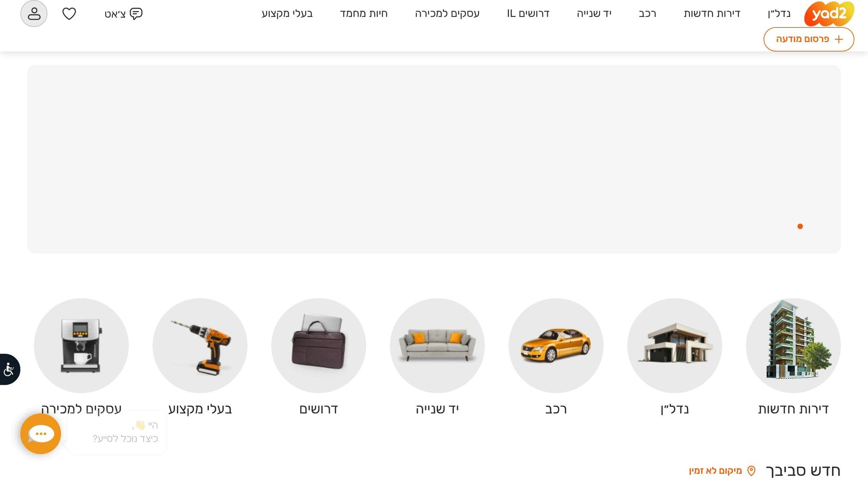This screenshot has width=868, height=488.
Task: Select the orange carousel indicator dot
Action: point(800,226)
